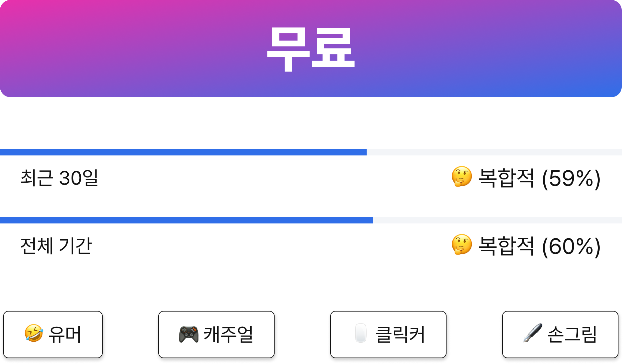The height and width of the screenshot is (364, 623).
Task: Open the 손그림 tag
Action: pyautogui.click(x=560, y=335)
